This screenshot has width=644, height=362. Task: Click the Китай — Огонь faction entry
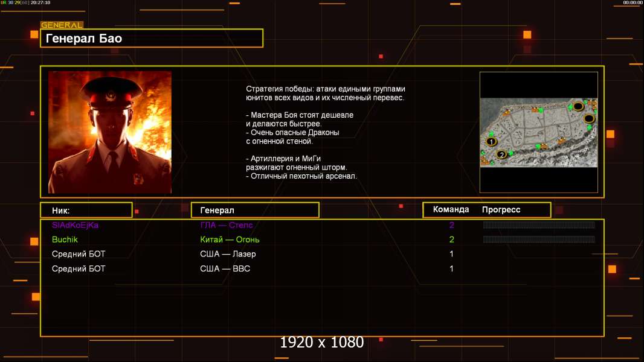[x=230, y=240]
